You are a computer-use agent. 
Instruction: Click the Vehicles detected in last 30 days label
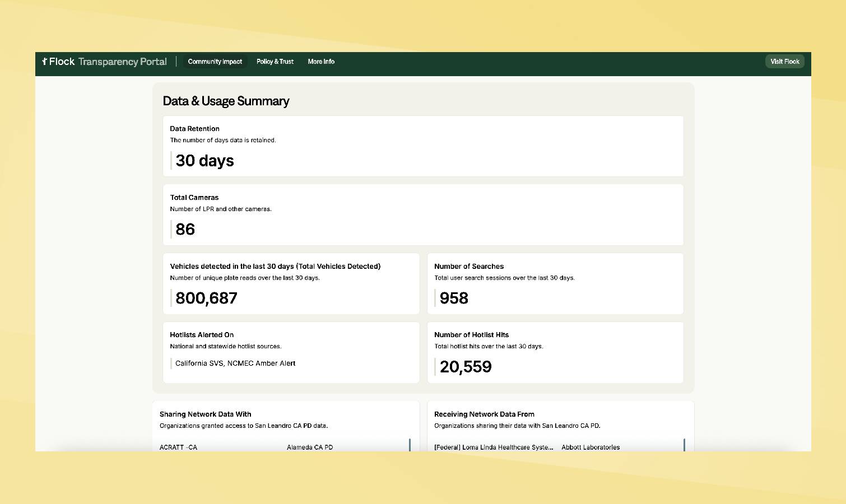click(275, 267)
